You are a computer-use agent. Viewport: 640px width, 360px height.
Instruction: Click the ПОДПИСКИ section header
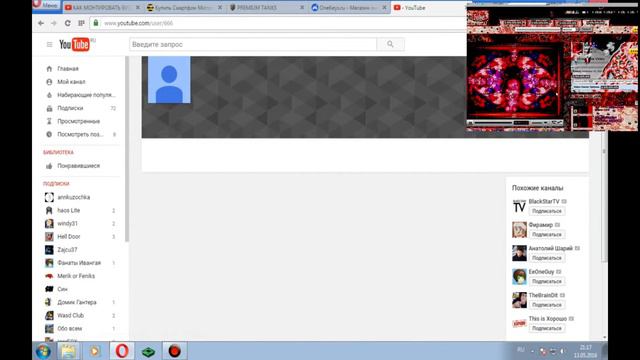click(56, 184)
